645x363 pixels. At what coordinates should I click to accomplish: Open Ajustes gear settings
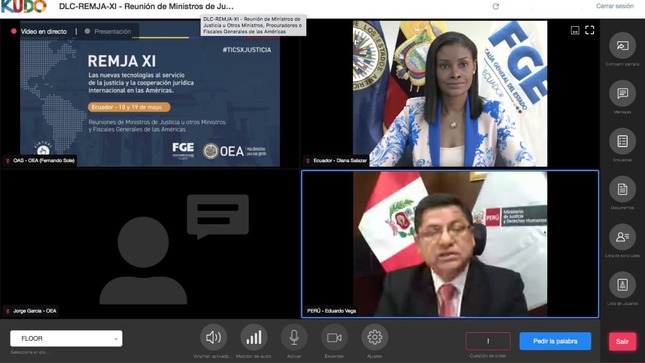click(x=374, y=338)
